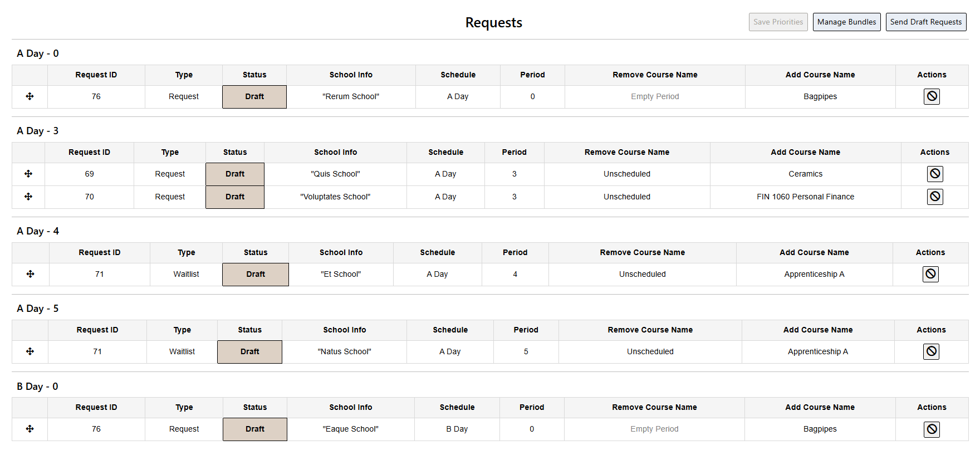Click the "Natus School" cell

click(344, 351)
